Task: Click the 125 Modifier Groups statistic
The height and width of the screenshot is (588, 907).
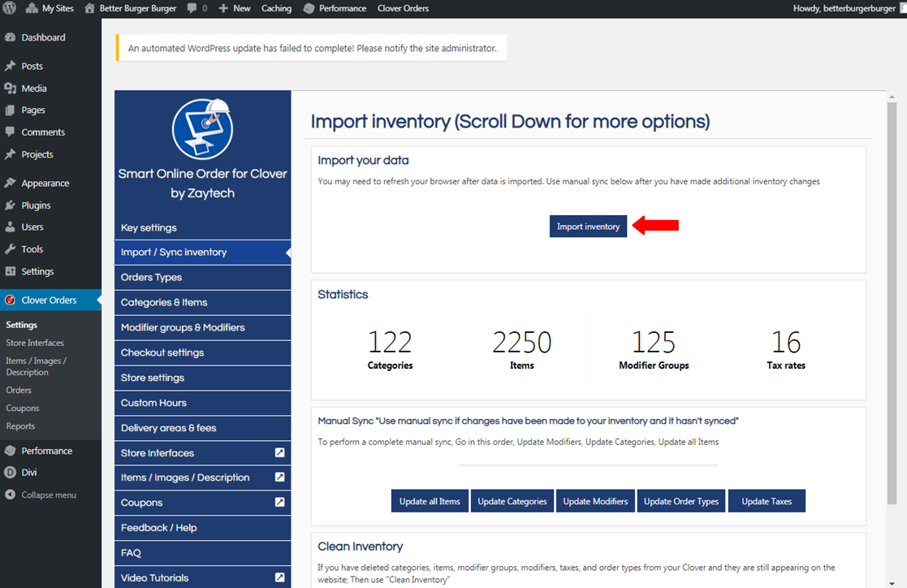Action: tap(654, 349)
